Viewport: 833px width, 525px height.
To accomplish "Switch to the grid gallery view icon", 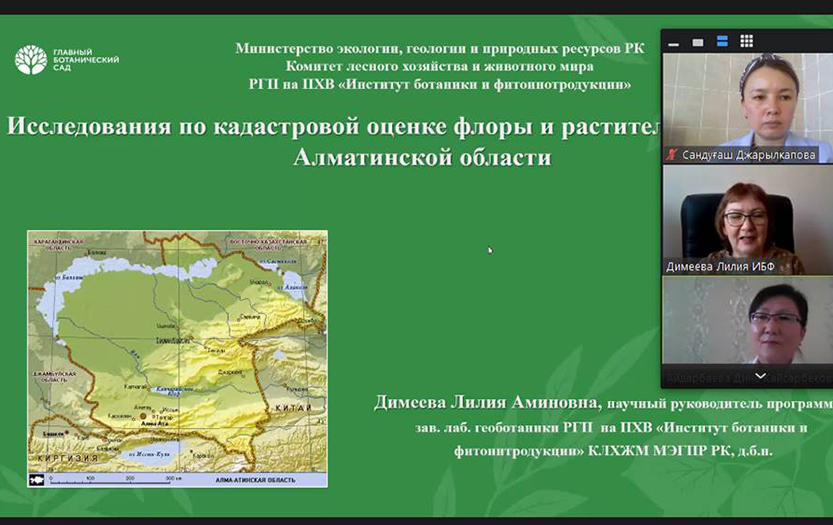I will [746, 42].
